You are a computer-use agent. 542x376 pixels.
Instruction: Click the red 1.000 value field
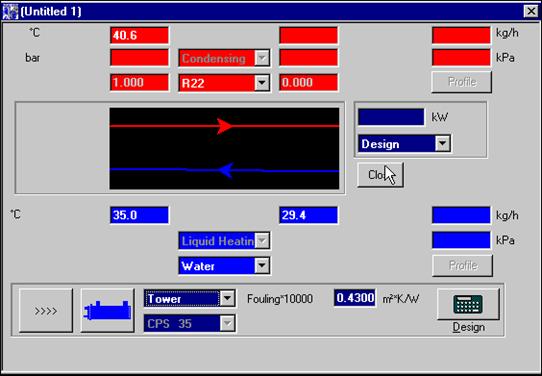[139, 83]
